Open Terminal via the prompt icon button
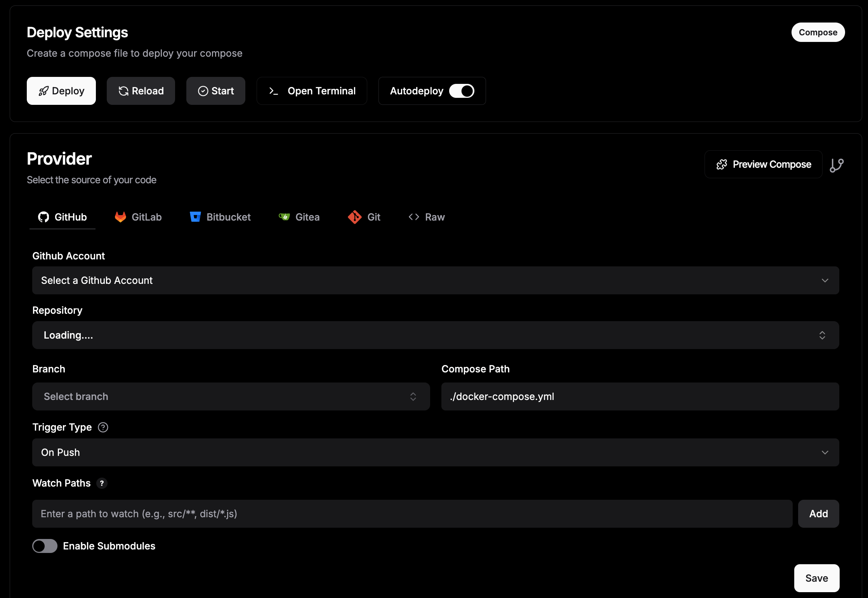The image size is (868, 598). click(x=312, y=91)
